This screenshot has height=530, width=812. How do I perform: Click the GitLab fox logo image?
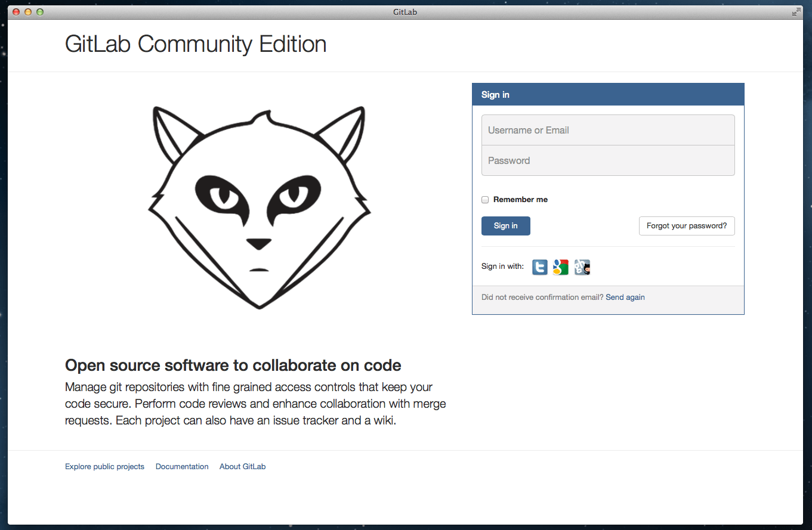[259, 207]
